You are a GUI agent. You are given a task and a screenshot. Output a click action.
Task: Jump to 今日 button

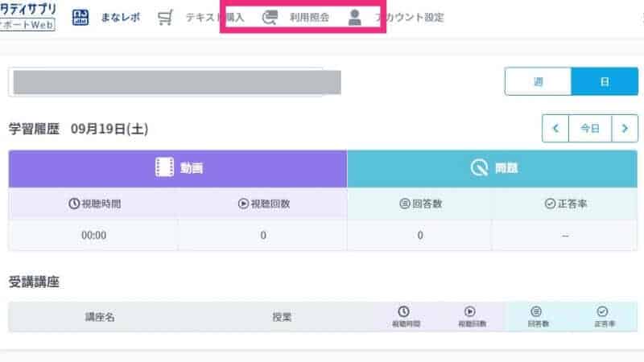pyautogui.click(x=590, y=129)
